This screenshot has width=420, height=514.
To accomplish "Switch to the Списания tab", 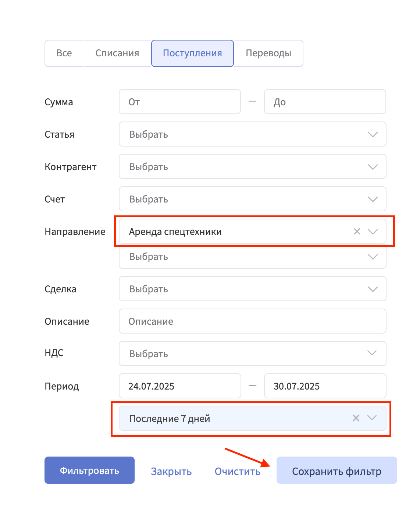I will 117,53.
